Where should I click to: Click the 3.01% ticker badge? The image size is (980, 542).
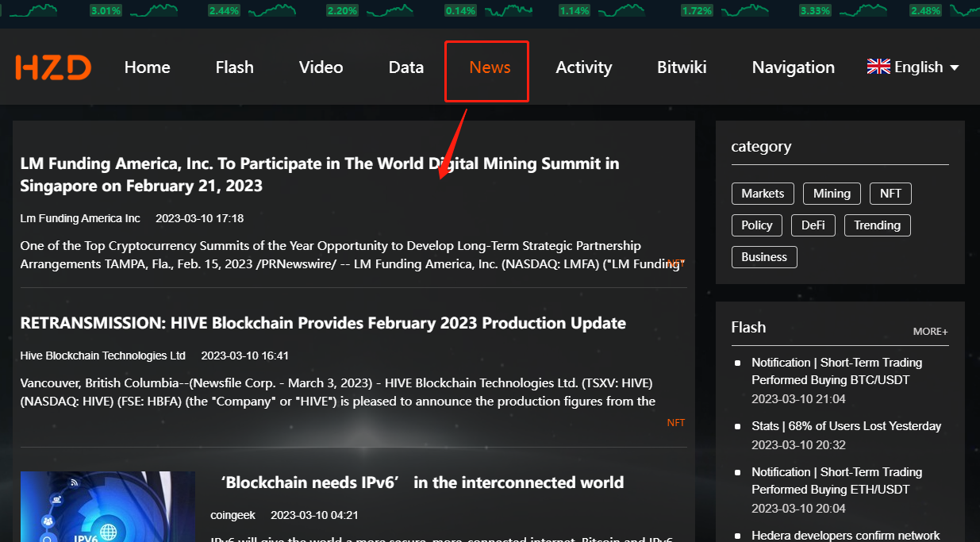[106, 11]
